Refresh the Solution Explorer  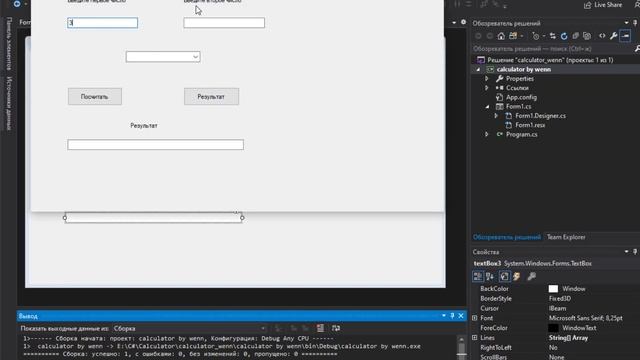[x=564, y=36]
